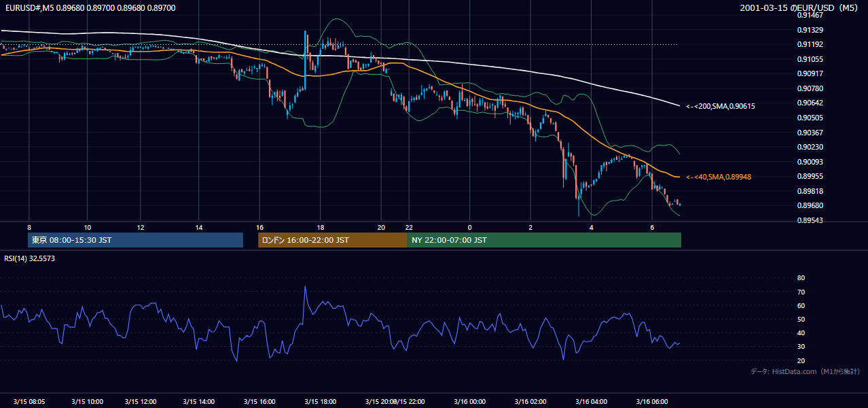Viewport: 868px width, 408px height.
Task: Click the 3/15 08:05 bottom time label
Action: [29, 402]
